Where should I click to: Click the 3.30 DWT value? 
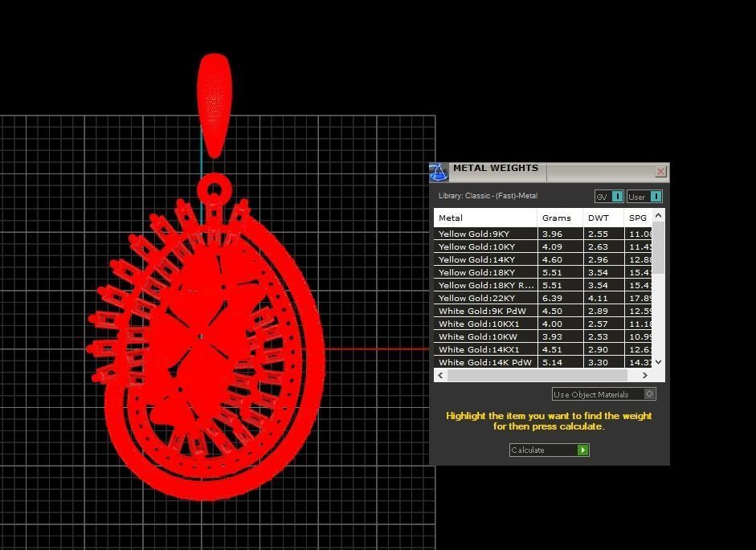[598, 362]
